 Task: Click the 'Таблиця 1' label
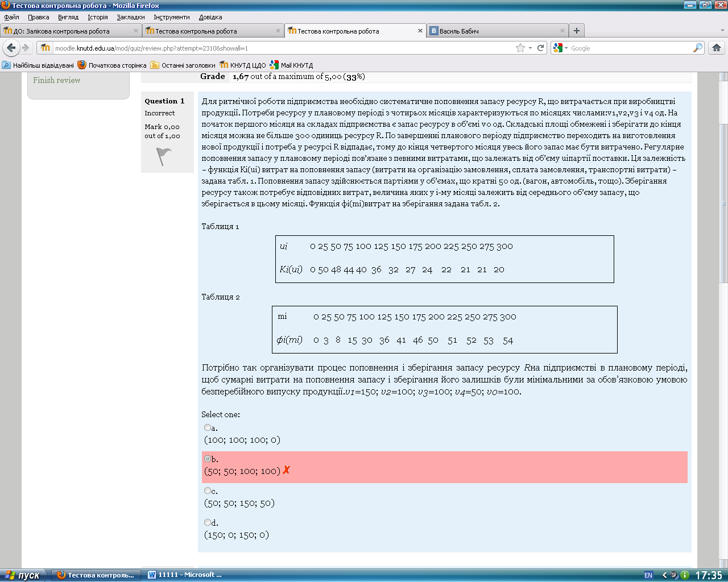click(x=220, y=226)
